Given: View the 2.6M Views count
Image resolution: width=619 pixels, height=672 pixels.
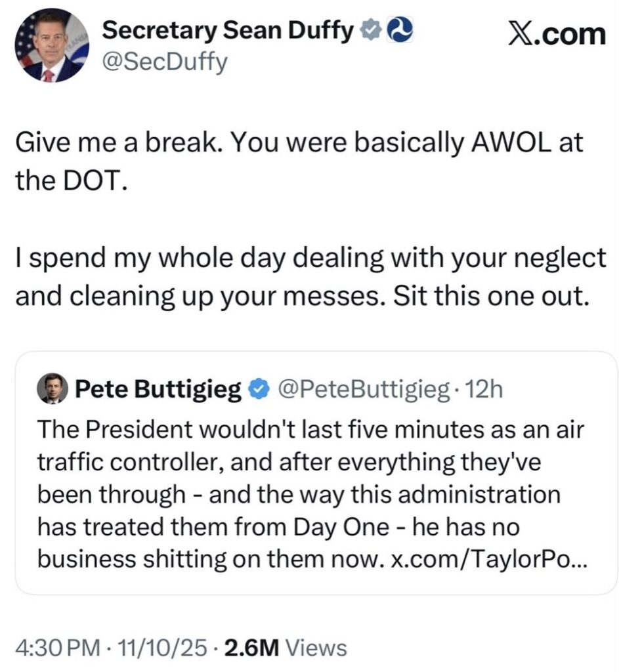Looking at the screenshot, I should coord(286,648).
